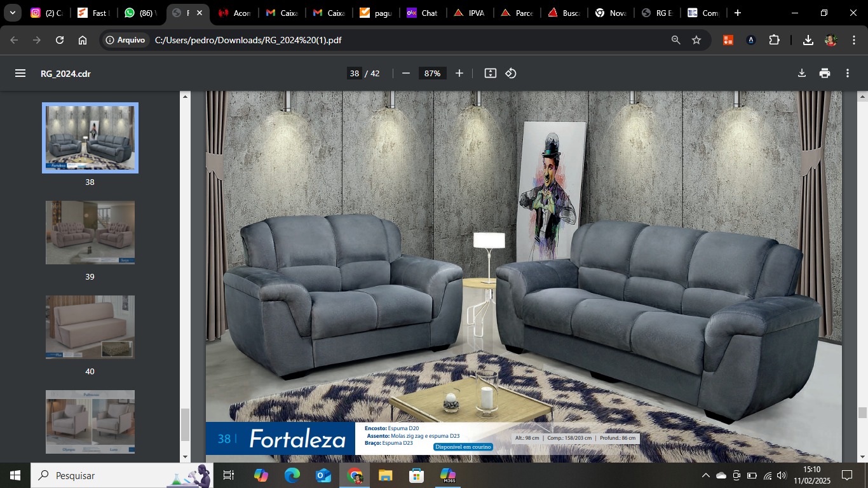Image resolution: width=868 pixels, height=488 pixels.
Task: Select page 39 thumbnail
Action: (x=90, y=233)
